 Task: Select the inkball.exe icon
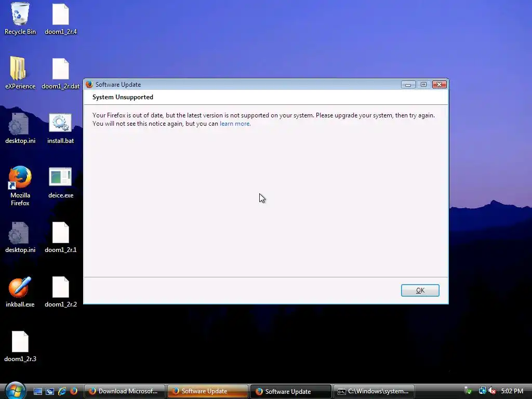[x=20, y=292]
